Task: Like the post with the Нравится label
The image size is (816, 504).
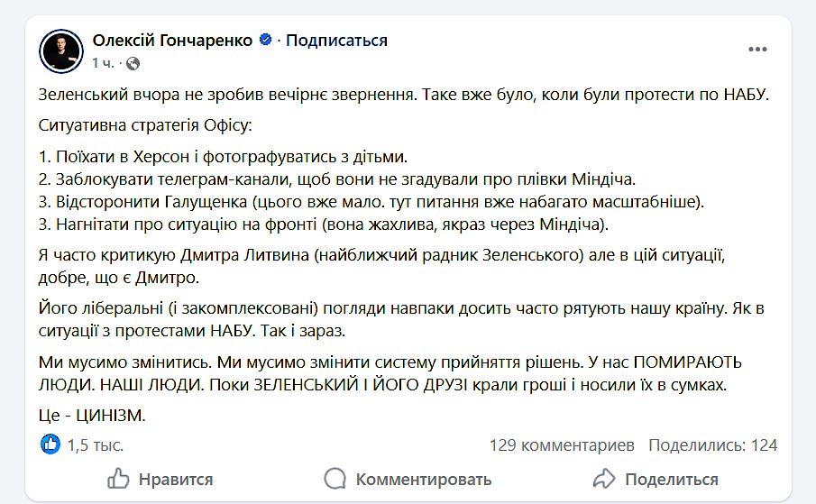Action: [x=175, y=479]
